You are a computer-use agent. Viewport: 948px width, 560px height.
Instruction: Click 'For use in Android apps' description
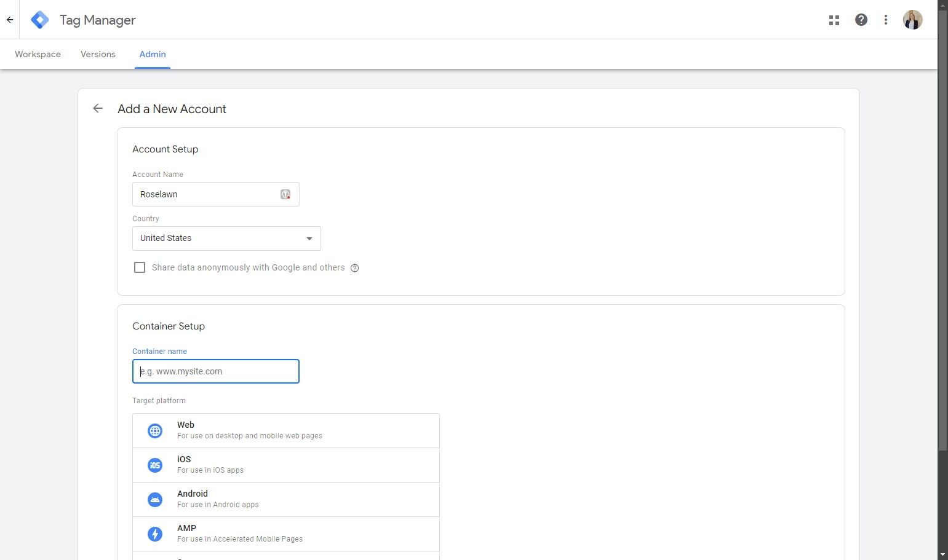coord(218,505)
